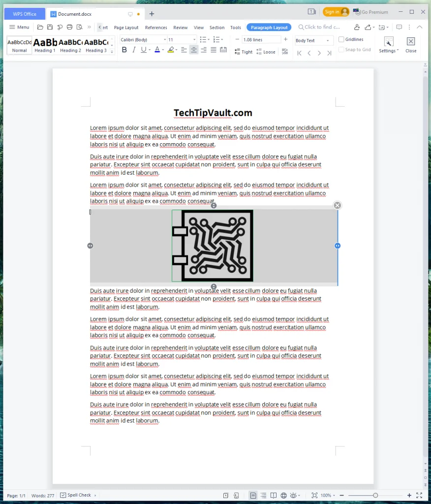Click the print icon in the quick toolbar
The width and height of the screenshot is (431, 504).
coord(69,28)
